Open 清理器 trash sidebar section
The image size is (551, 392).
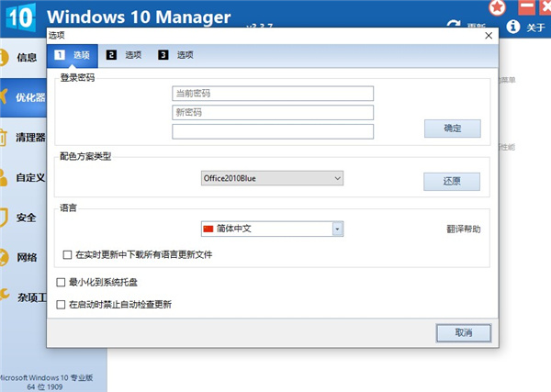23,138
